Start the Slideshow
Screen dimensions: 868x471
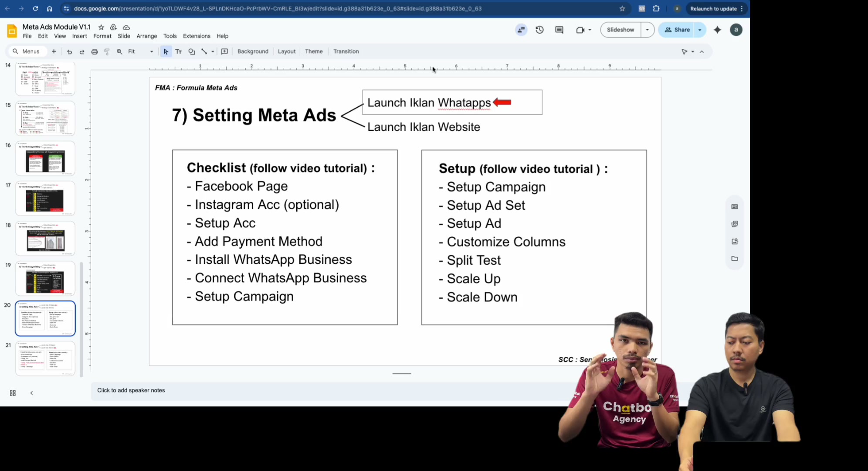click(620, 30)
